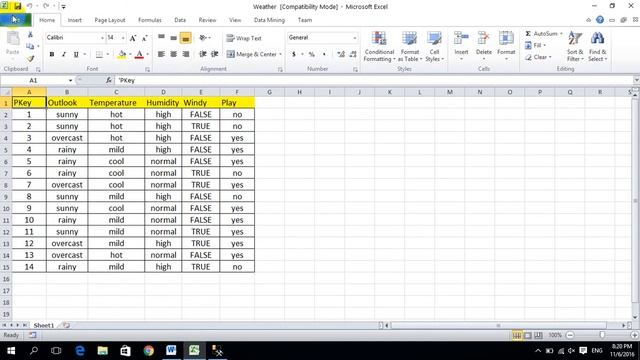This screenshot has width=640, height=360.
Task: Open the Insert ribbon tab
Action: point(74,20)
